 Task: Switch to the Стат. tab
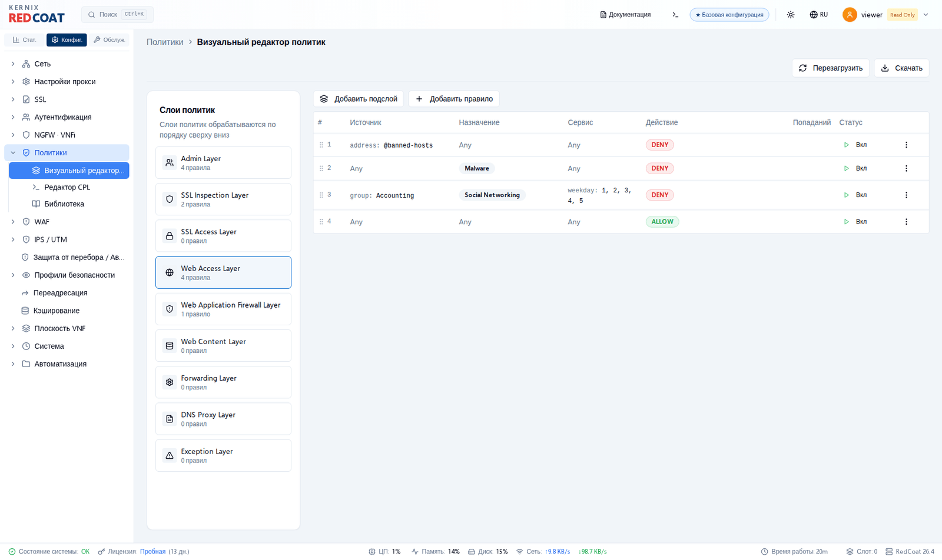pos(24,40)
